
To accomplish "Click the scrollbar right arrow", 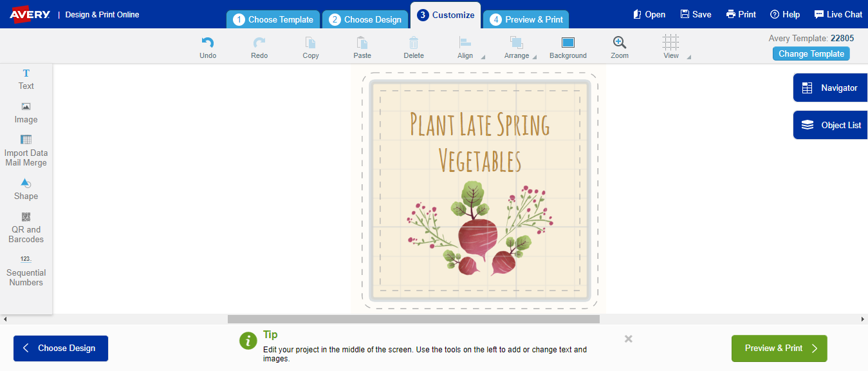I will 863,319.
